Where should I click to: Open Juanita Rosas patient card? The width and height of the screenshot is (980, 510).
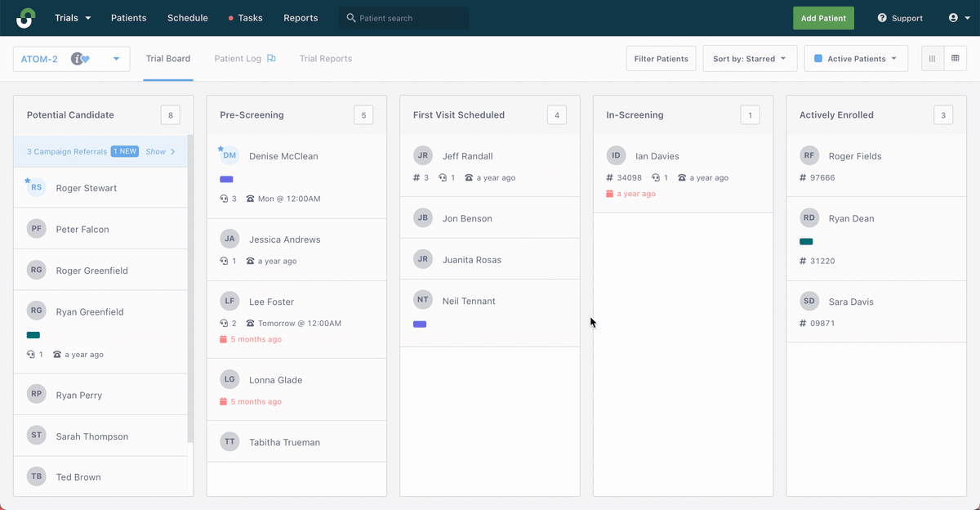(490, 260)
